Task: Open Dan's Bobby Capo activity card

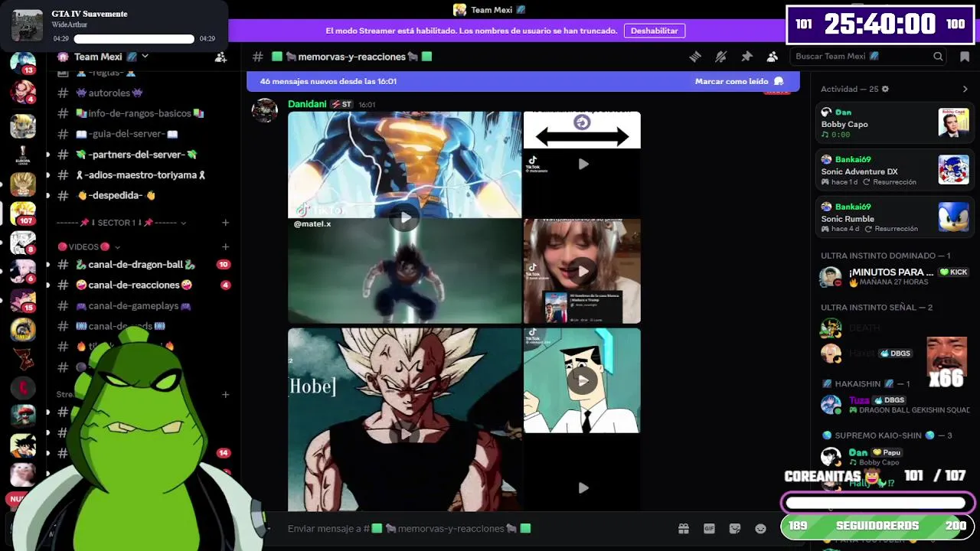Action: tap(894, 122)
